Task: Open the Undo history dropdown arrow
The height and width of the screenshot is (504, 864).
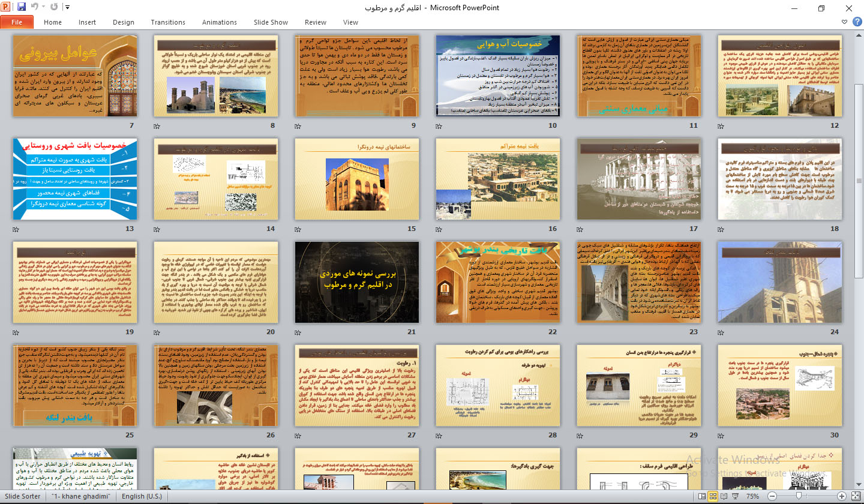Action: [x=44, y=8]
